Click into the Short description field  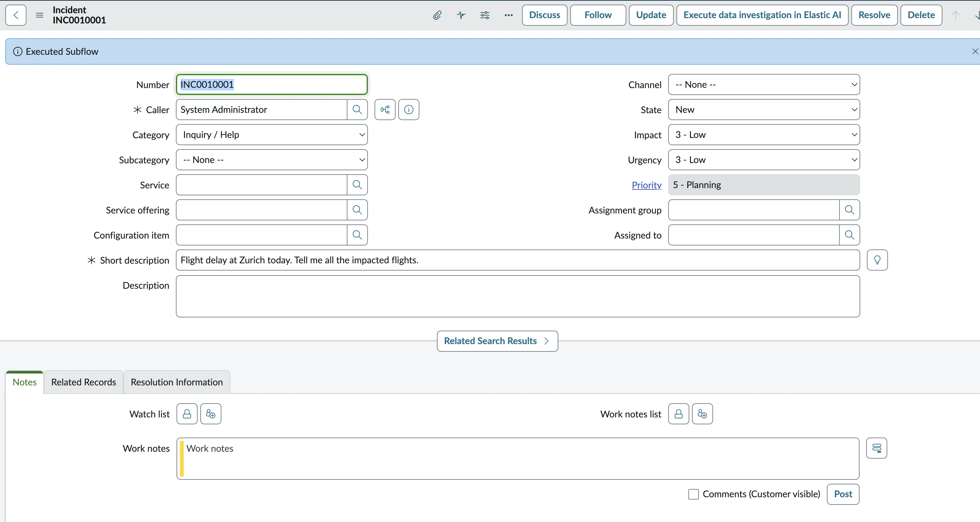point(517,260)
